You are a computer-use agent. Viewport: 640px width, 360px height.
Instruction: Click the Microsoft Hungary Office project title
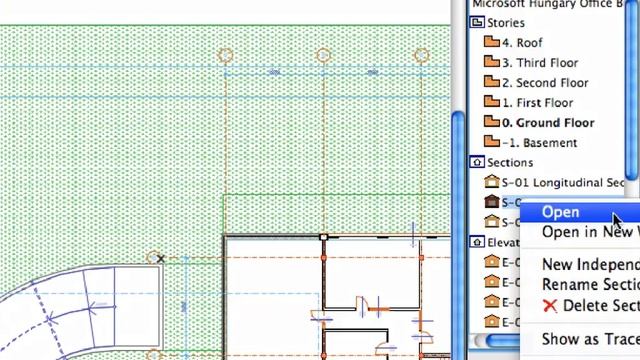548,4
